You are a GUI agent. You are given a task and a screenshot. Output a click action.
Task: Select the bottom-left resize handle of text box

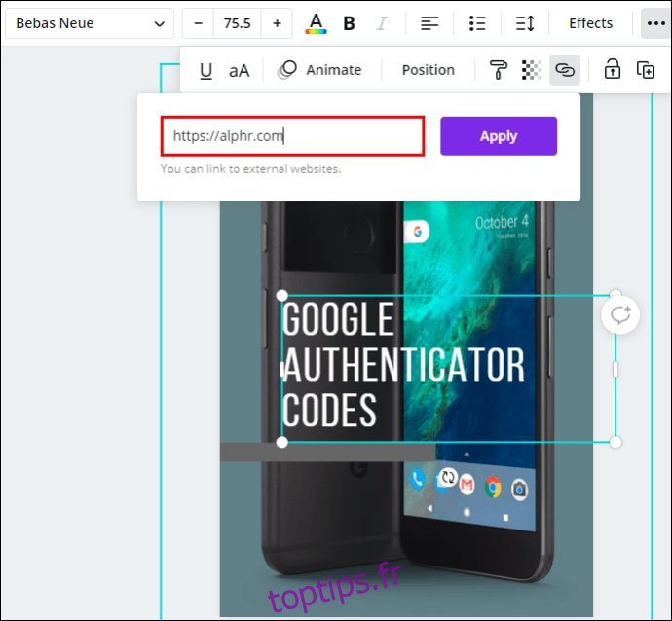point(282,443)
